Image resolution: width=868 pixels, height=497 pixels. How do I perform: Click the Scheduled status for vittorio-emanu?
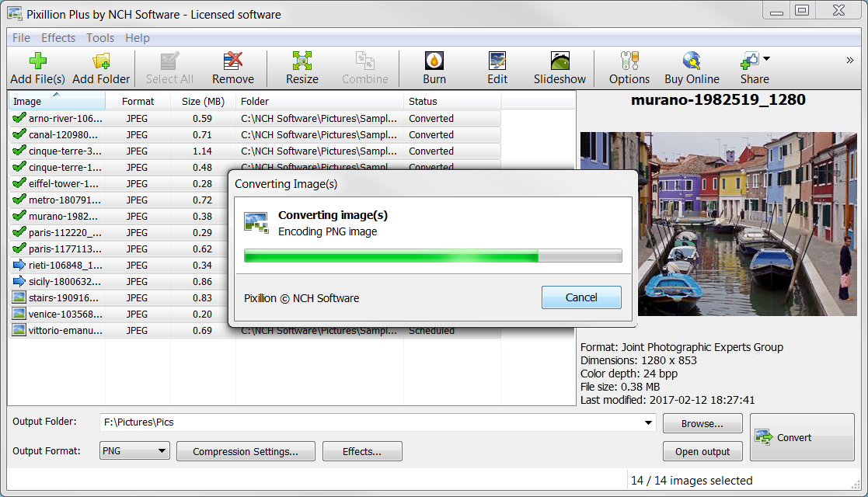tap(431, 330)
